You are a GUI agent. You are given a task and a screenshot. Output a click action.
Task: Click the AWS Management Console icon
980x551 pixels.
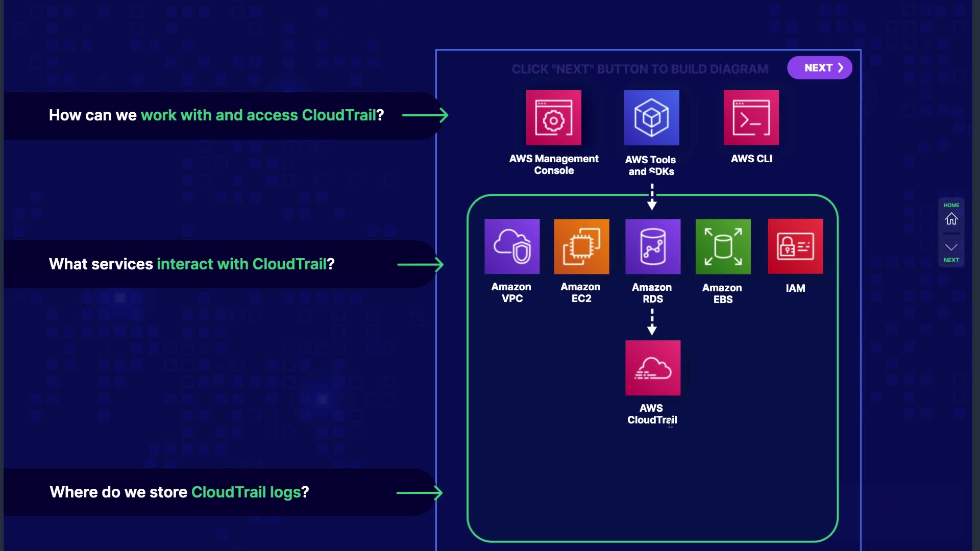(553, 118)
